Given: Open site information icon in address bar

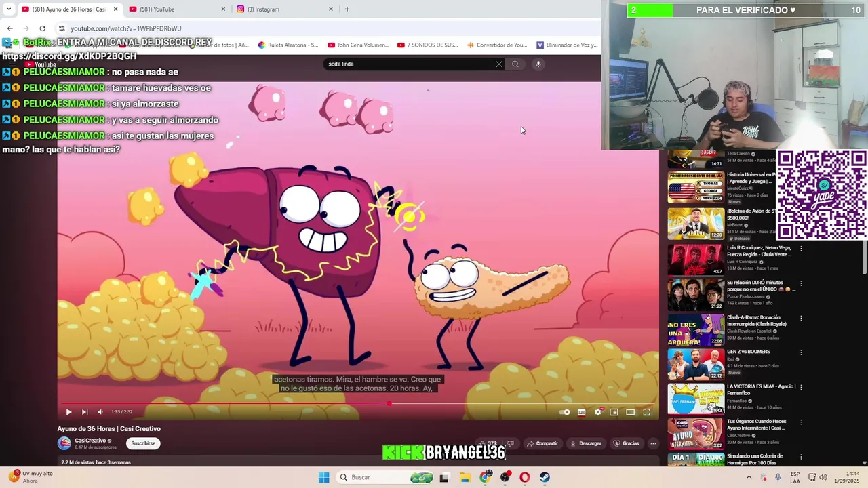Looking at the screenshot, I should pos(62,28).
